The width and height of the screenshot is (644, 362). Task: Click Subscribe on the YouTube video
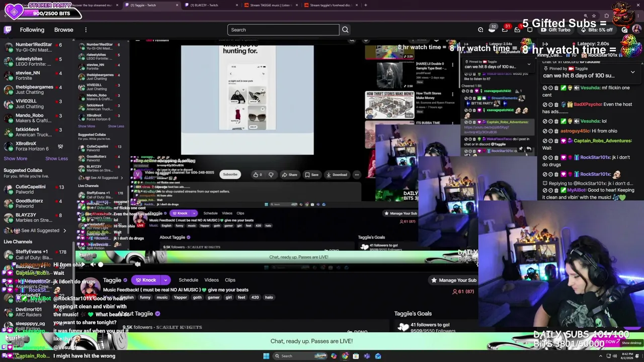click(230, 174)
